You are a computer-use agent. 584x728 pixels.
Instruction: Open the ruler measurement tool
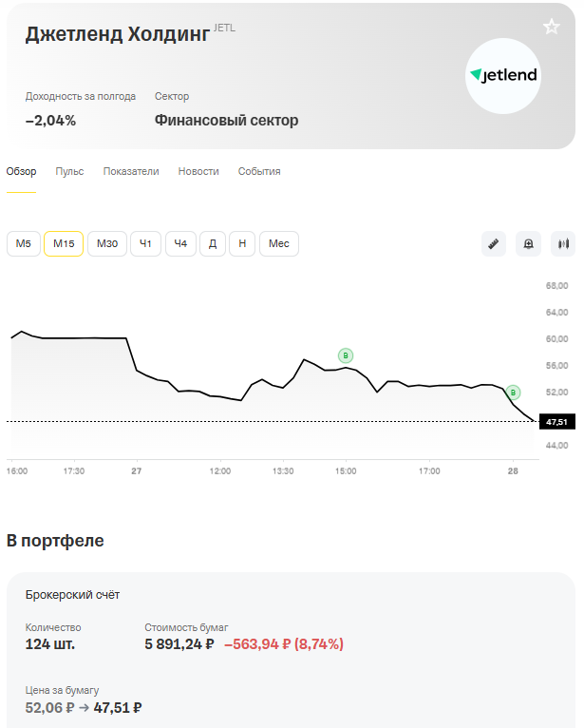click(x=494, y=243)
